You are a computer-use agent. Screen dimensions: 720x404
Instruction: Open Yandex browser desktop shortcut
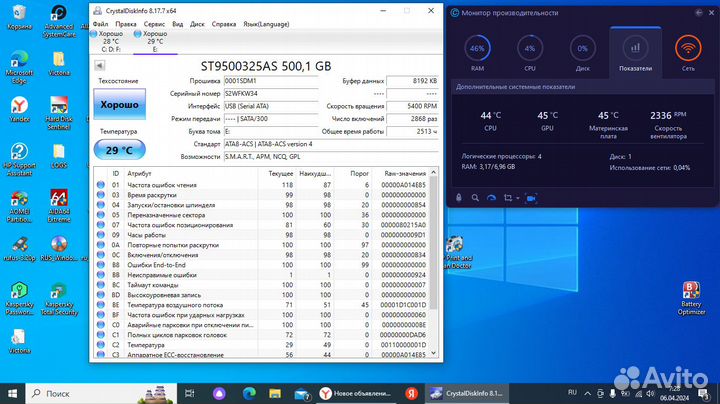pyautogui.click(x=19, y=110)
